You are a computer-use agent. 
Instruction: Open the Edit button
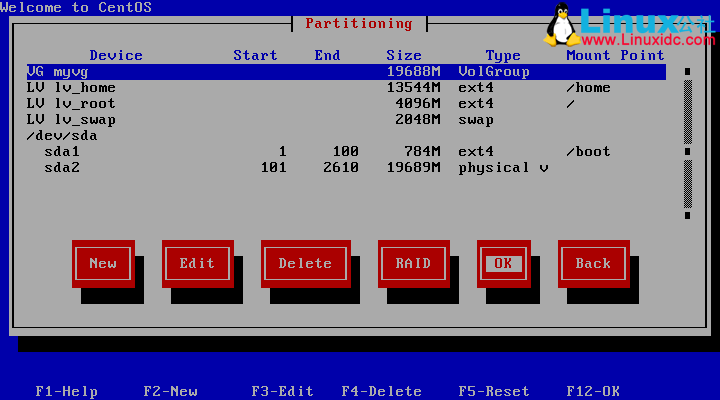197,264
